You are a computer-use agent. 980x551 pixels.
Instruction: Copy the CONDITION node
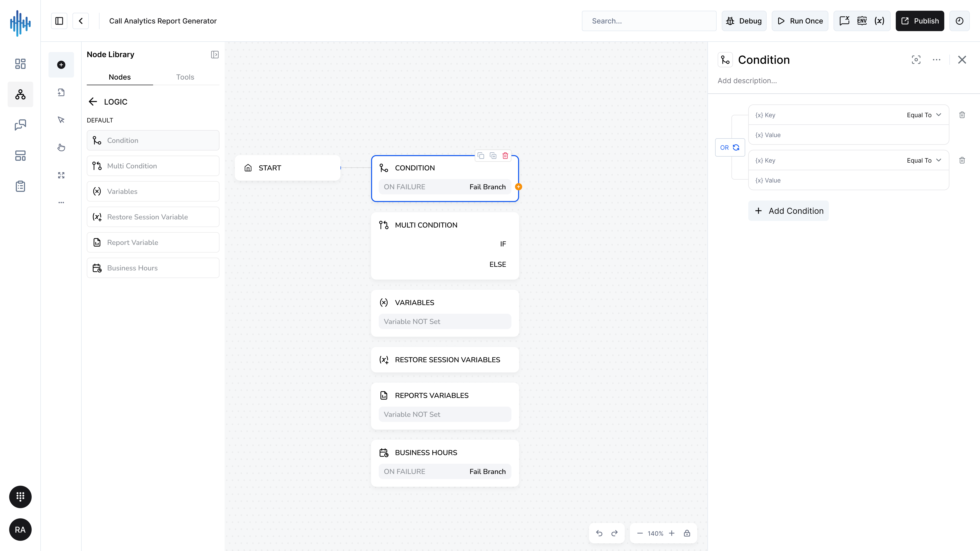(481, 156)
